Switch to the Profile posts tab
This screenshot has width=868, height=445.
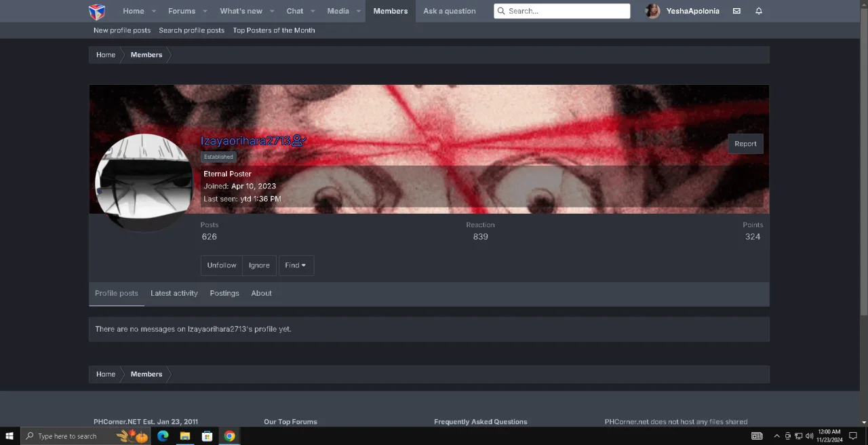coord(117,293)
